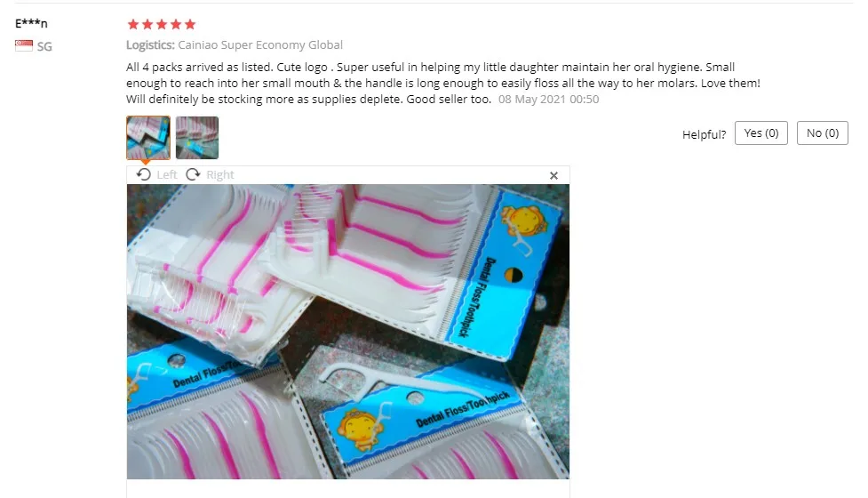Image resolution: width=868 pixels, height=498 pixels.
Task: Close the enlarged review photo viewer
Action: coord(553,175)
